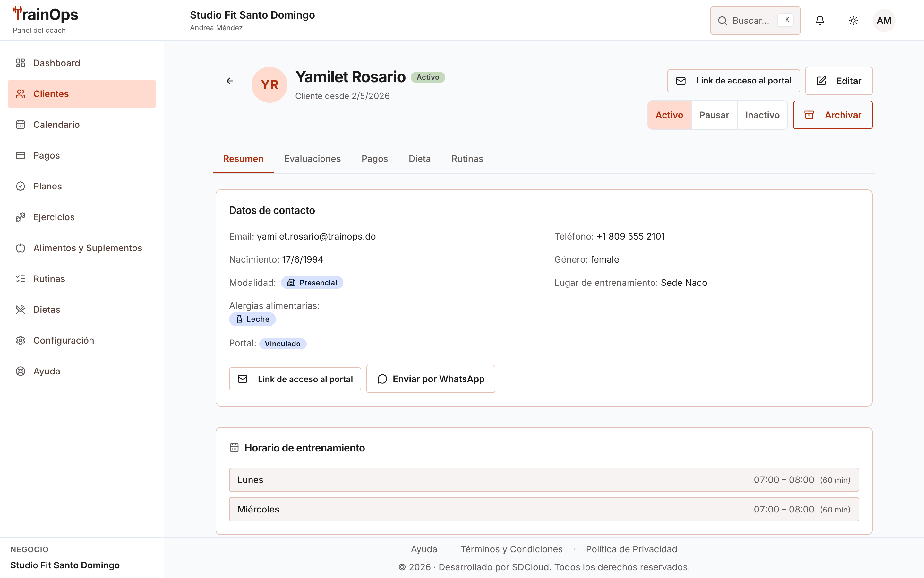The image size is (924, 578).
Task: Open Ejercicios in the sidebar
Action: pos(82,217)
